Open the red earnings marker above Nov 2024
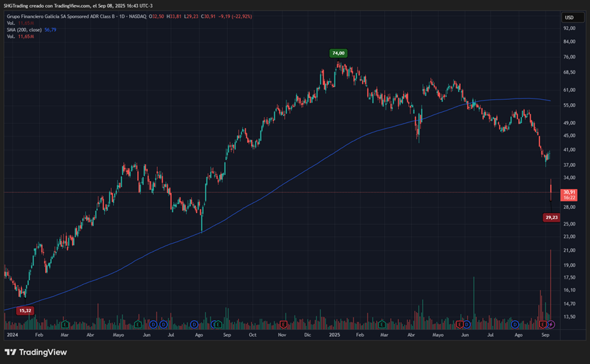The image size is (590, 364). (283, 324)
